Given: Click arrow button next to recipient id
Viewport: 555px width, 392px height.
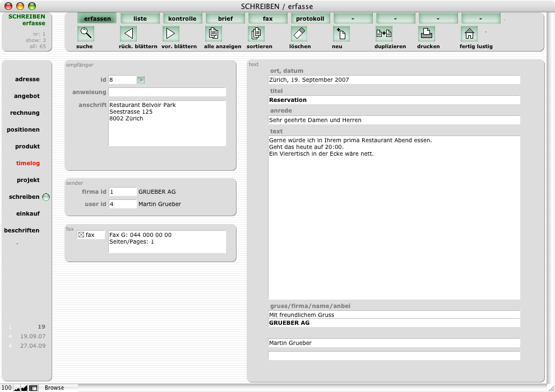Looking at the screenshot, I should (x=141, y=80).
